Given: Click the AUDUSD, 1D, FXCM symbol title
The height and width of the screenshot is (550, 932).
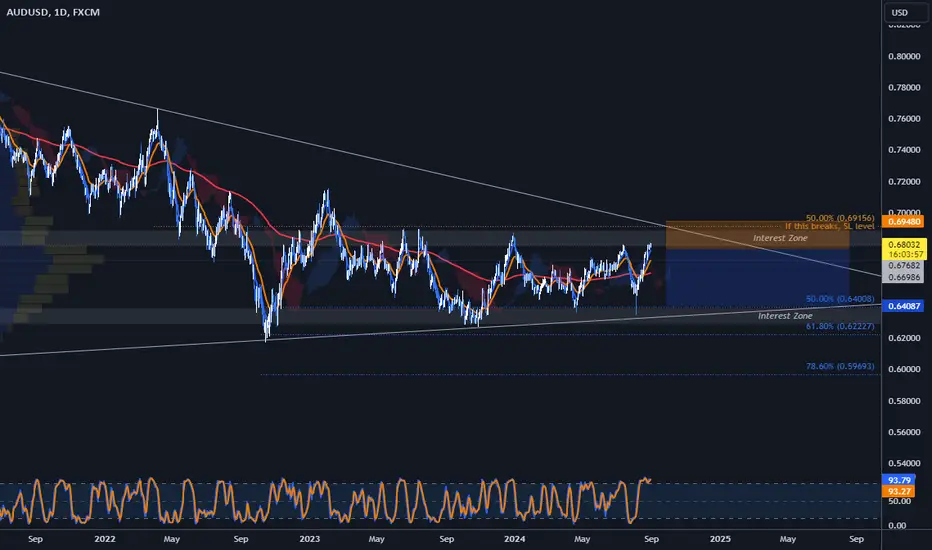Looking at the screenshot, I should (x=53, y=12).
